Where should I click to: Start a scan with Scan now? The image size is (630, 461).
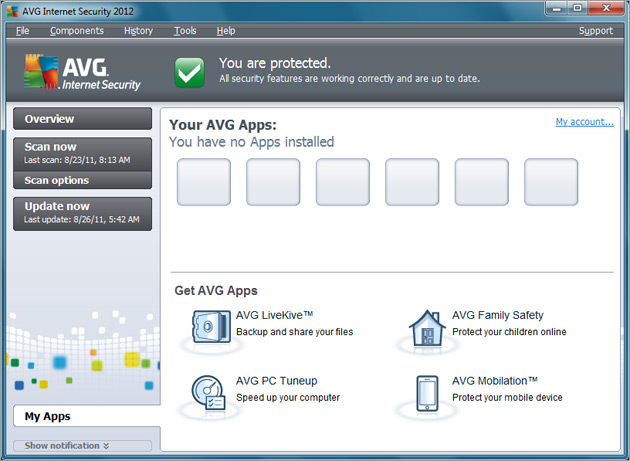pos(82,154)
